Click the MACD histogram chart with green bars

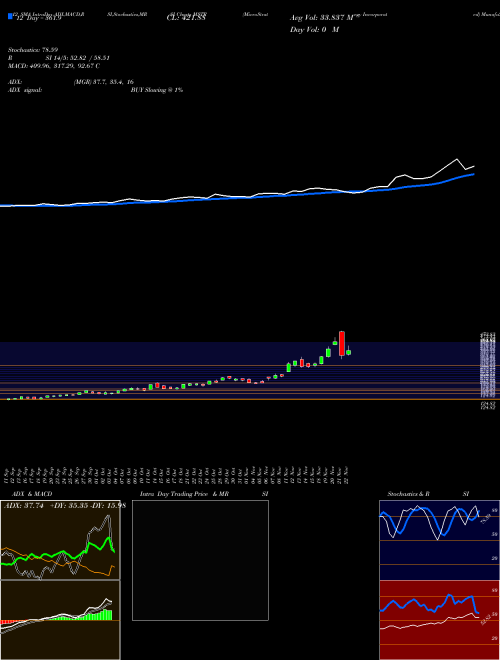point(60,620)
